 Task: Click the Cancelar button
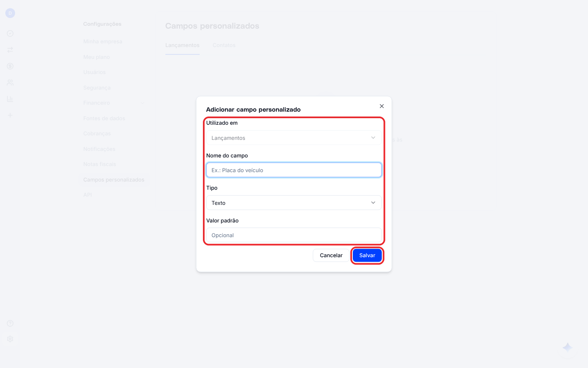click(331, 255)
